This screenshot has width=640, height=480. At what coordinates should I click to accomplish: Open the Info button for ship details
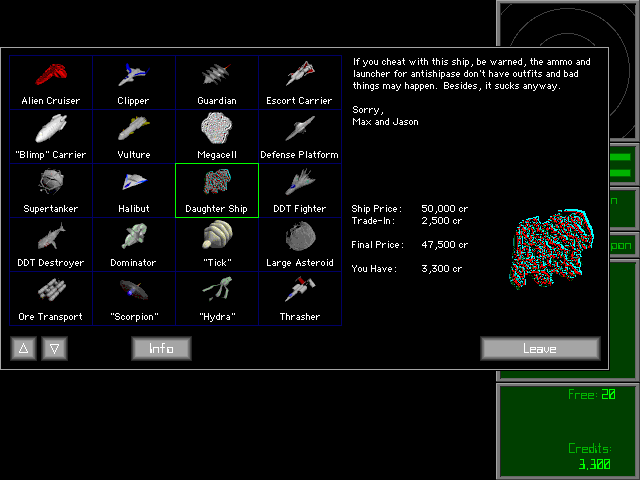click(161, 348)
